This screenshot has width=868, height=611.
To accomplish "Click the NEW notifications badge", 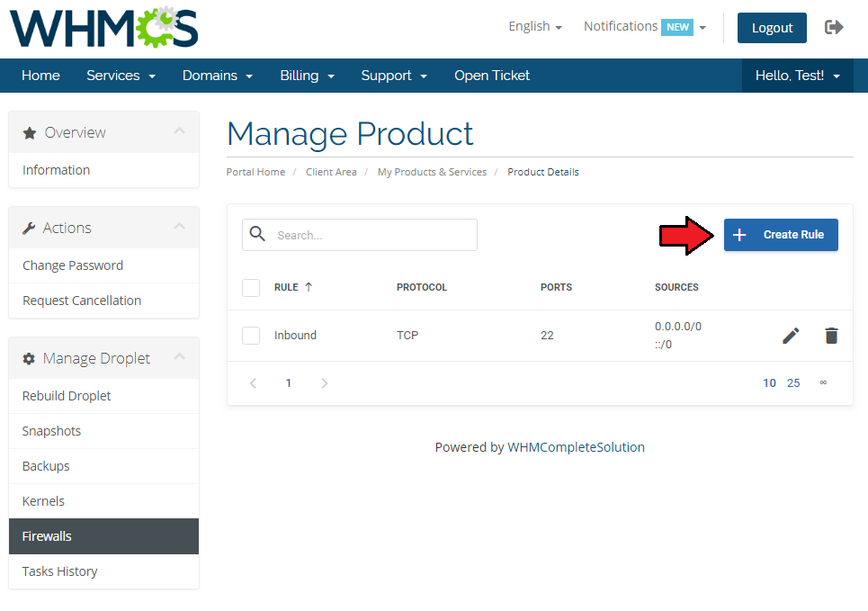I will click(677, 27).
